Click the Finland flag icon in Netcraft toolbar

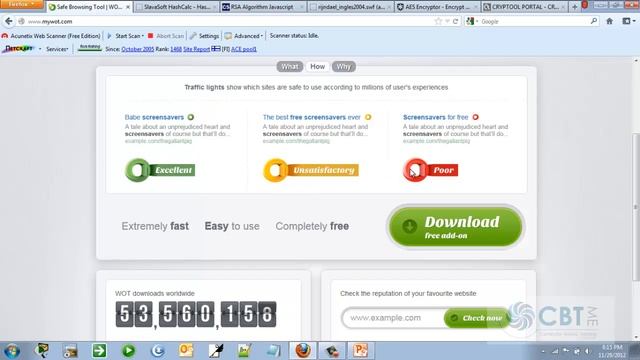[x=216, y=49]
